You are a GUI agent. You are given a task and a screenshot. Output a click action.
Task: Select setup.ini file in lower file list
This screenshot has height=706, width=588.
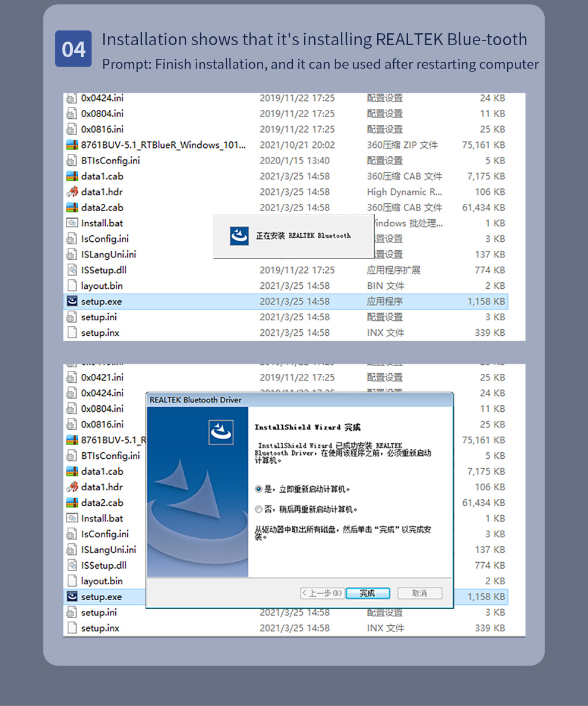click(99, 612)
